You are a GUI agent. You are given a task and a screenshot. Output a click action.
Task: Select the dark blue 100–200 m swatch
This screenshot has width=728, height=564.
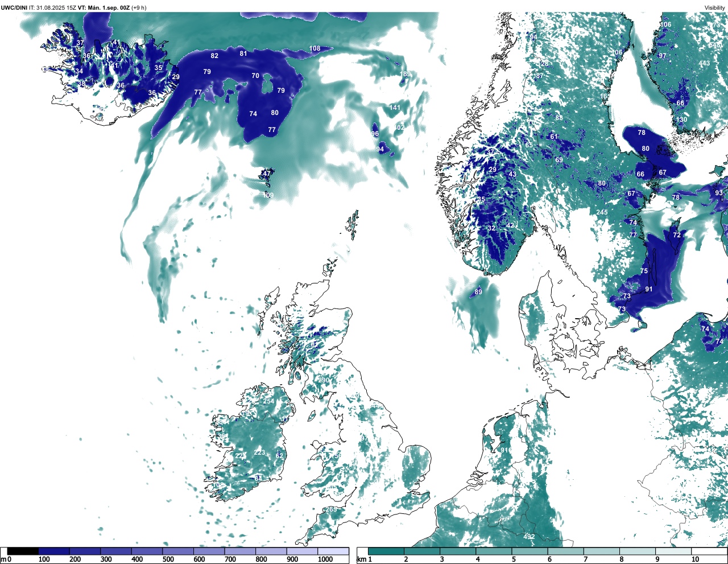pyautogui.click(x=53, y=551)
